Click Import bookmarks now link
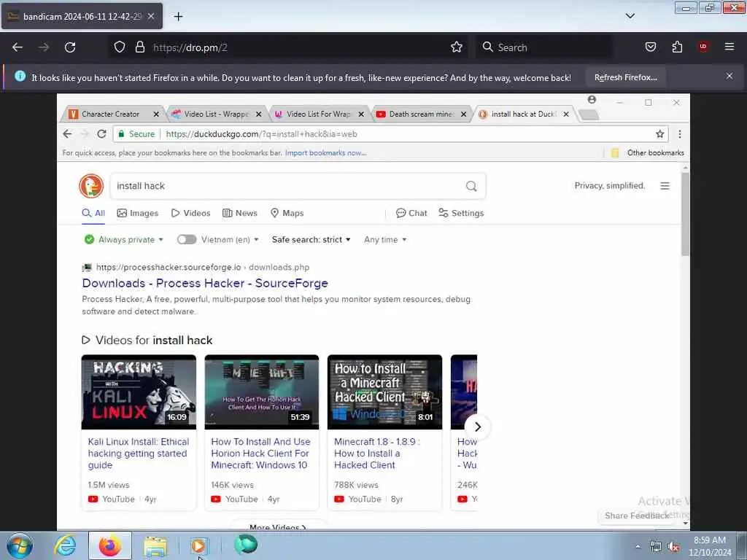The width and height of the screenshot is (747, 560). pyautogui.click(x=325, y=153)
